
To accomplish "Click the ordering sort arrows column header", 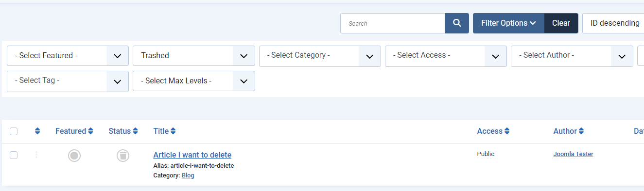I will [37, 131].
